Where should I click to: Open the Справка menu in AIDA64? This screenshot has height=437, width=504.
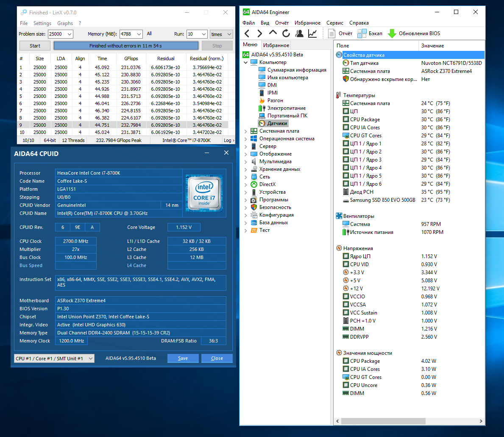[x=359, y=23]
